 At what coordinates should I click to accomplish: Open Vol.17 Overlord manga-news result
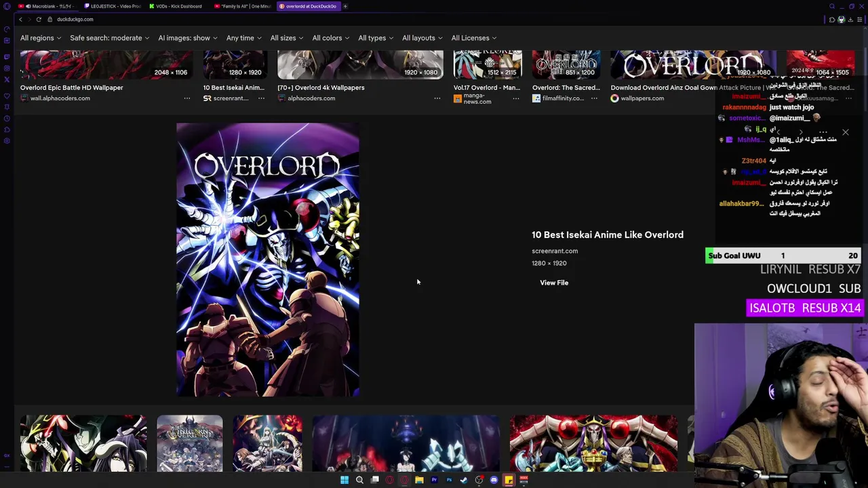click(x=487, y=87)
